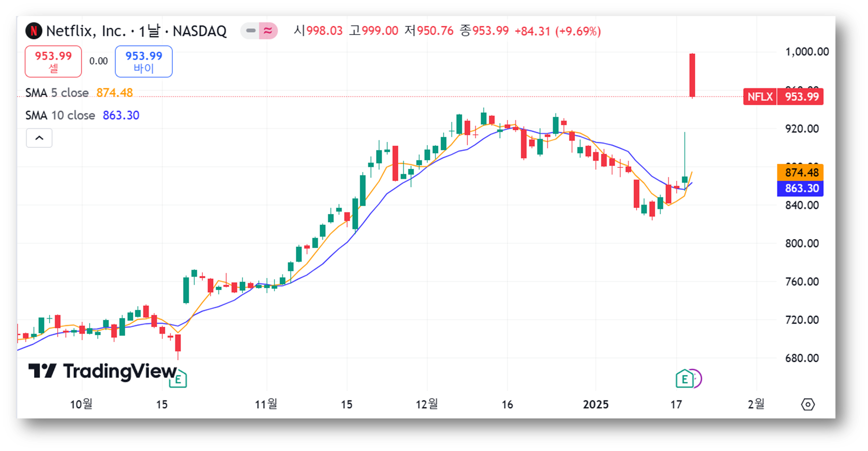Click the SMA 10 value 863.30 in legend
The image size is (868, 451).
click(121, 115)
